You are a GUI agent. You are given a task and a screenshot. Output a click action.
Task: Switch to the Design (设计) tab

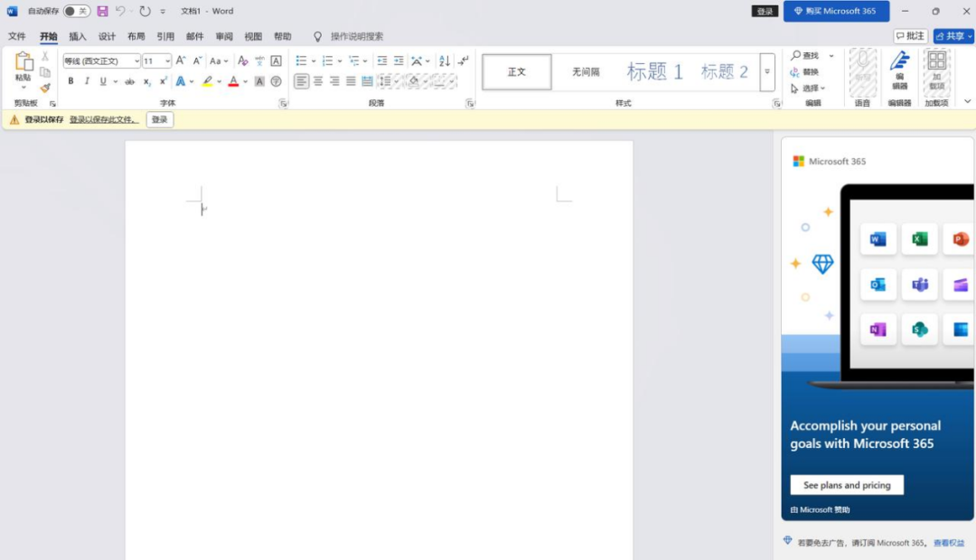click(107, 36)
